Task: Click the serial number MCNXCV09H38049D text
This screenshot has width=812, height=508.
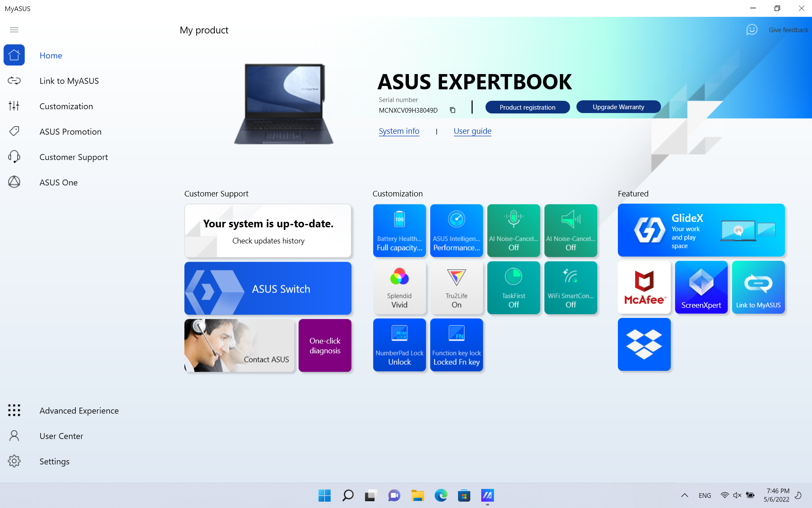Action: (x=408, y=110)
